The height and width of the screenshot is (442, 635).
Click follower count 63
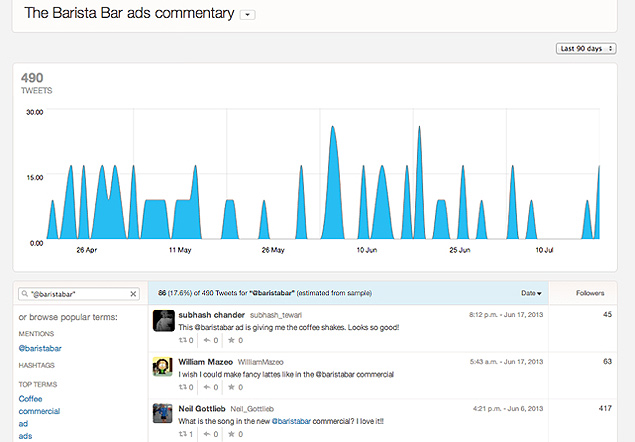pos(607,361)
